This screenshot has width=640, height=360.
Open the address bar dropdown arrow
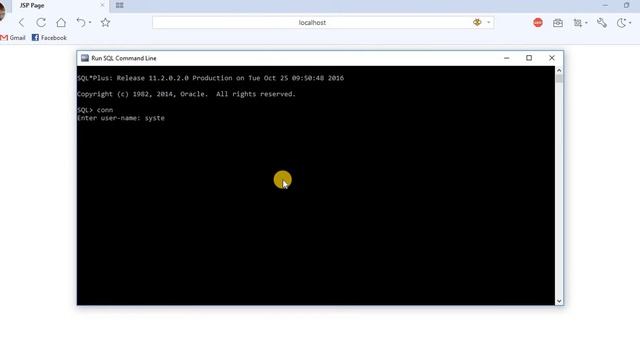click(x=488, y=22)
